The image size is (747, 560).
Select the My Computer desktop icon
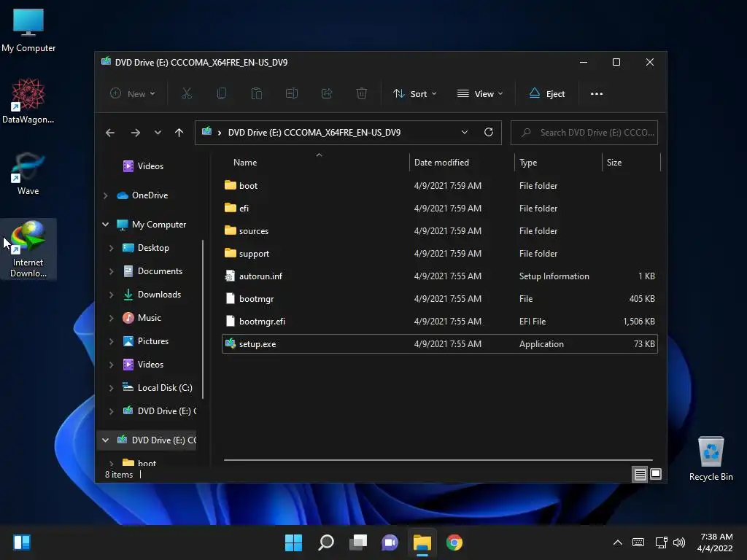pyautogui.click(x=28, y=30)
